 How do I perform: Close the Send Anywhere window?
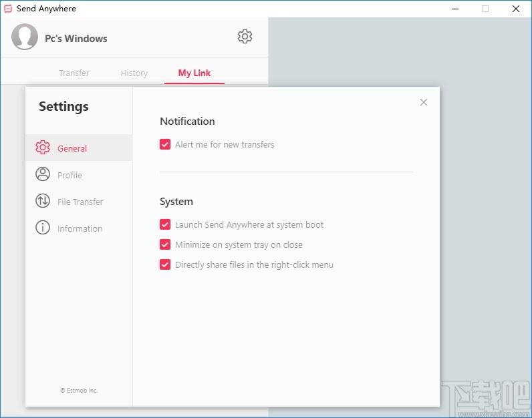pyautogui.click(x=516, y=9)
